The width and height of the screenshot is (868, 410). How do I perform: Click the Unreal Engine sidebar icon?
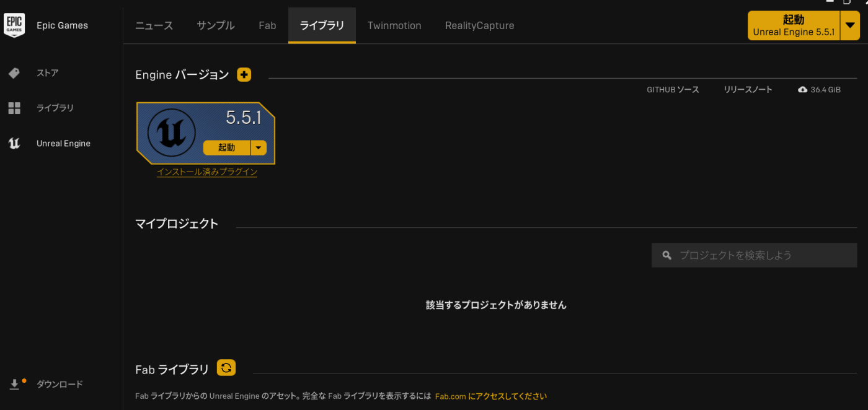pyautogui.click(x=14, y=144)
